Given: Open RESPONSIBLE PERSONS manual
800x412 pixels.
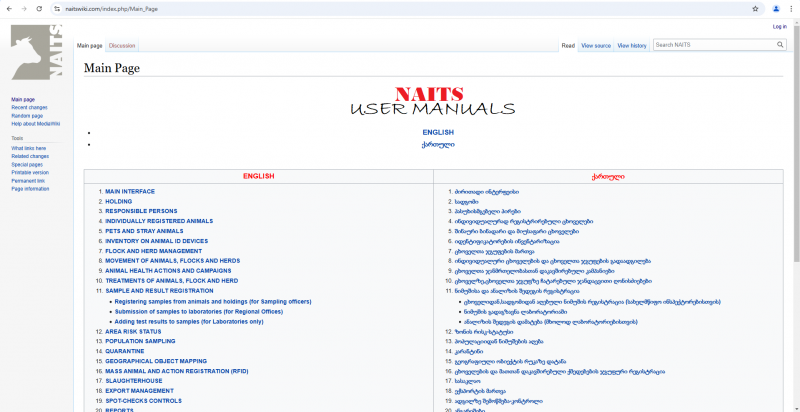Looking at the screenshot, I should pos(141,211).
